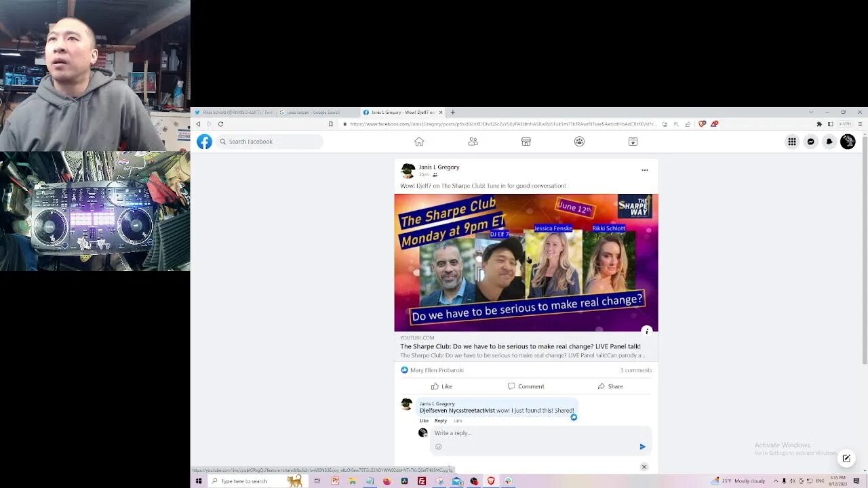Share the post
The width and height of the screenshot is (868, 488).
[x=610, y=386]
